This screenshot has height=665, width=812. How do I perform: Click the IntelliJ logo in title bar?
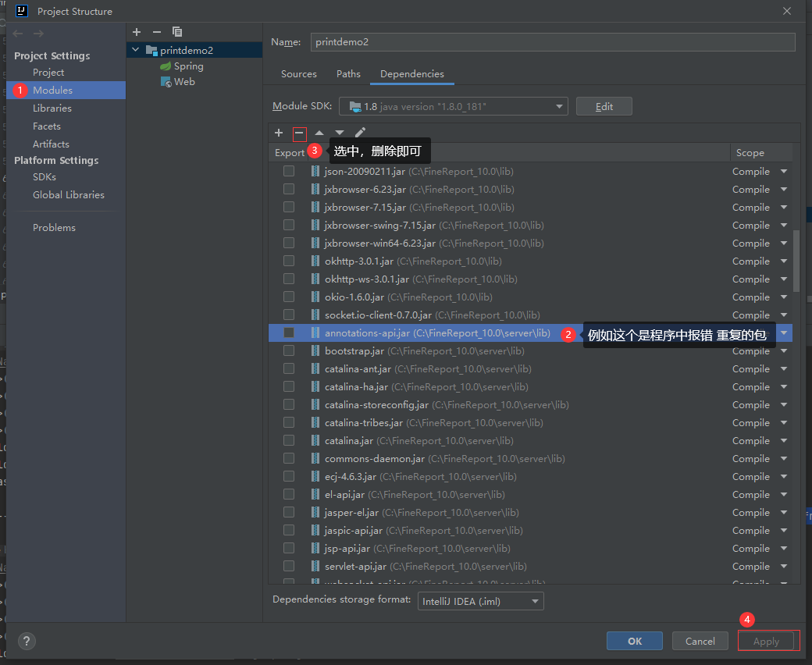21,11
